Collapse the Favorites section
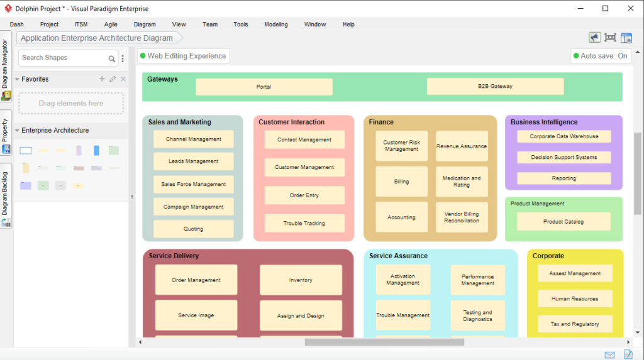The width and height of the screenshot is (644, 360). click(x=17, y=79)
